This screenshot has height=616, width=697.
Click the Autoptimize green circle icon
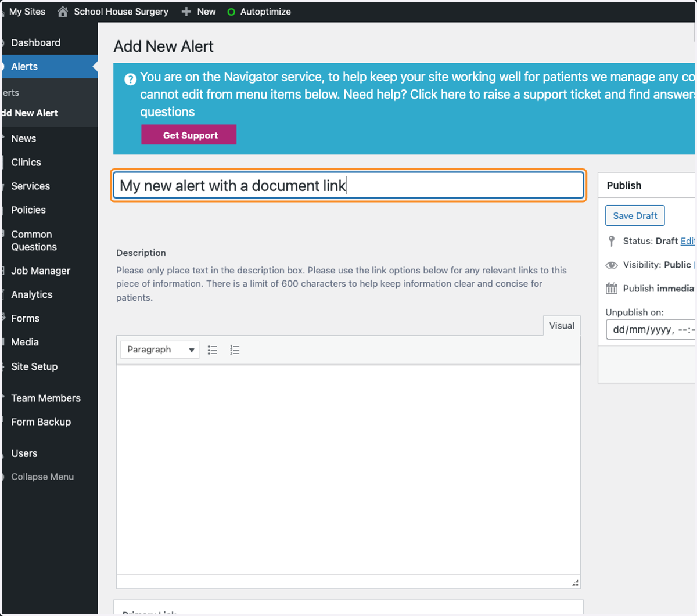(x=231, y=12)
